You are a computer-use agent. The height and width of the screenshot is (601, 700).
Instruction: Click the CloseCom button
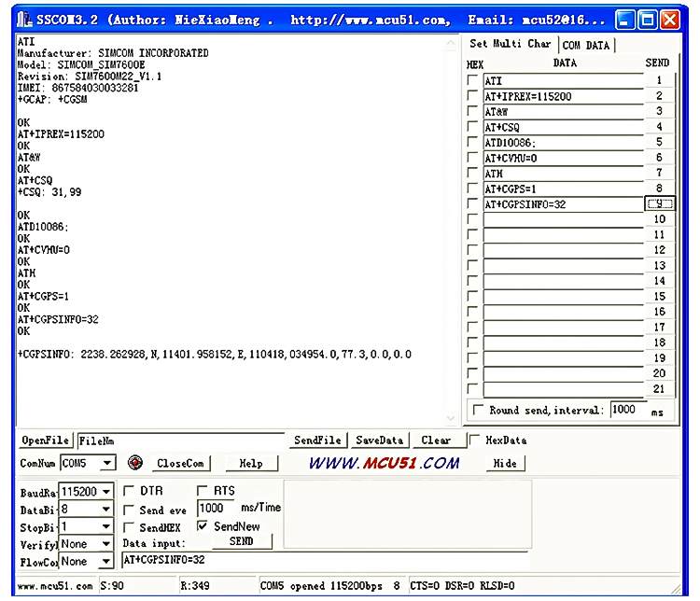point(180,463)
